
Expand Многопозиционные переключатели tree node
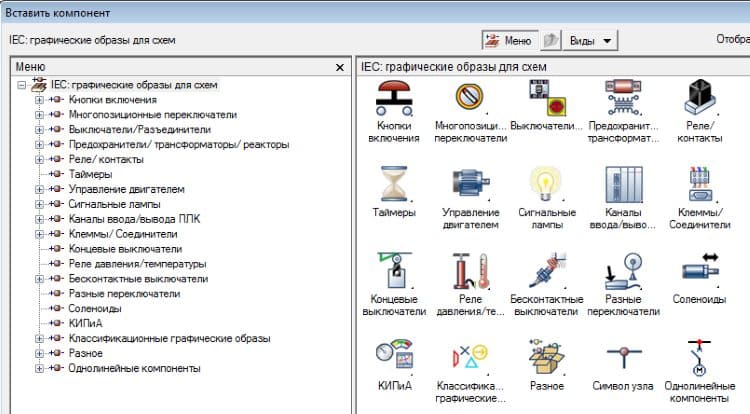pos(39,115)
